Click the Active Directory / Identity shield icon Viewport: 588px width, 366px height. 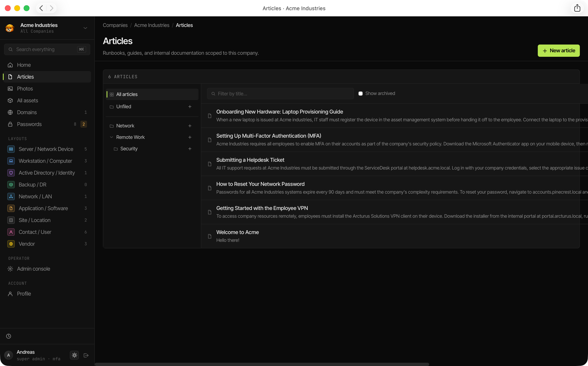click(11, 173)
